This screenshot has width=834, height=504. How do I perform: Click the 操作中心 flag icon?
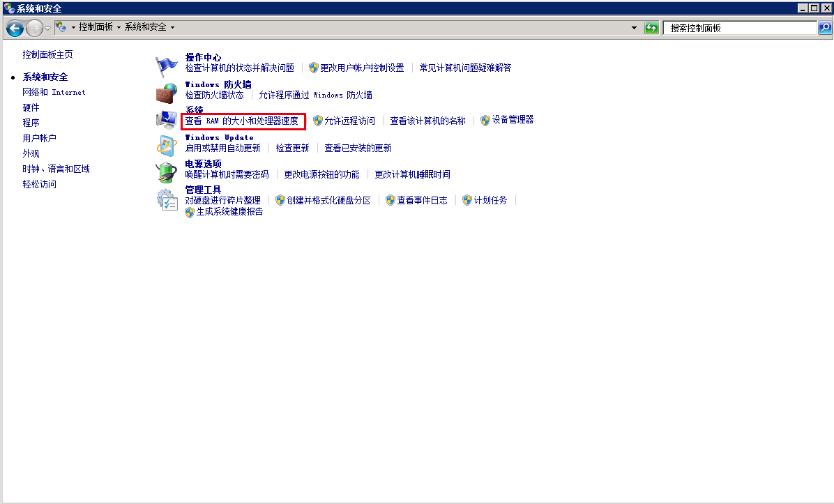(166, 63)
